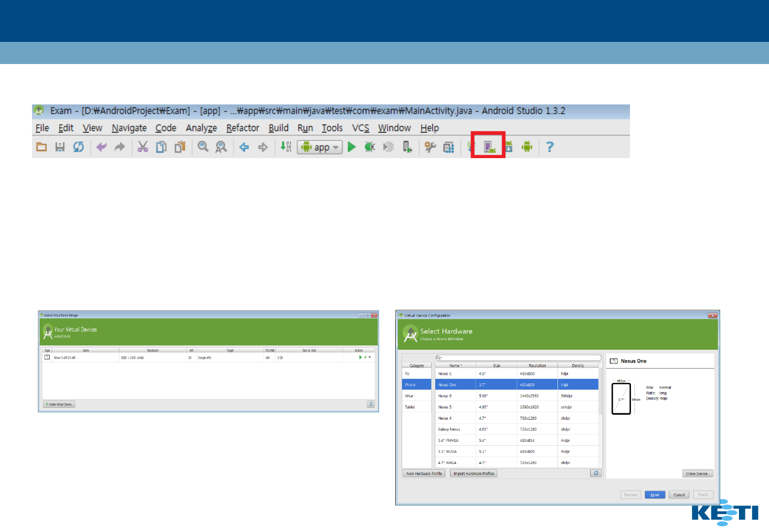Viewport: 769px width, 532px height.
Task: Click Cancel in Virtual Device Configuration
Action: (x=679, y=495)
